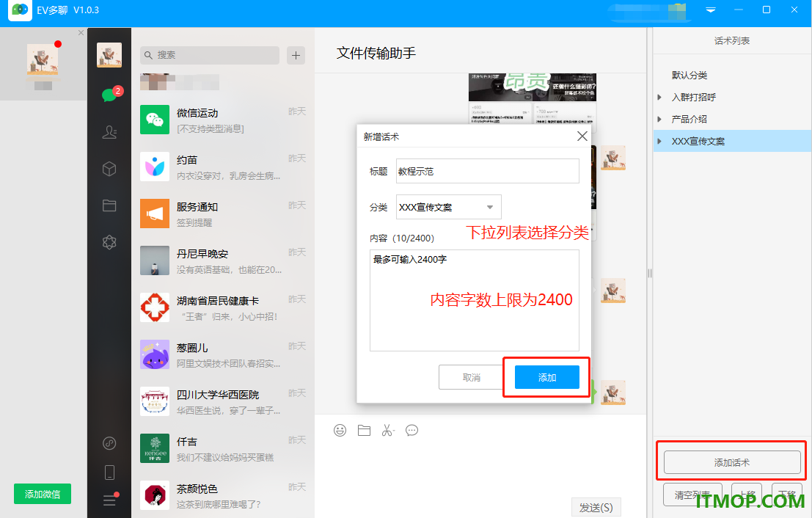Click the profile avatar atop the dark sidebar
The height and width of the screenshot is (518, 812).
pyautogui.click(x=109, y=55)
